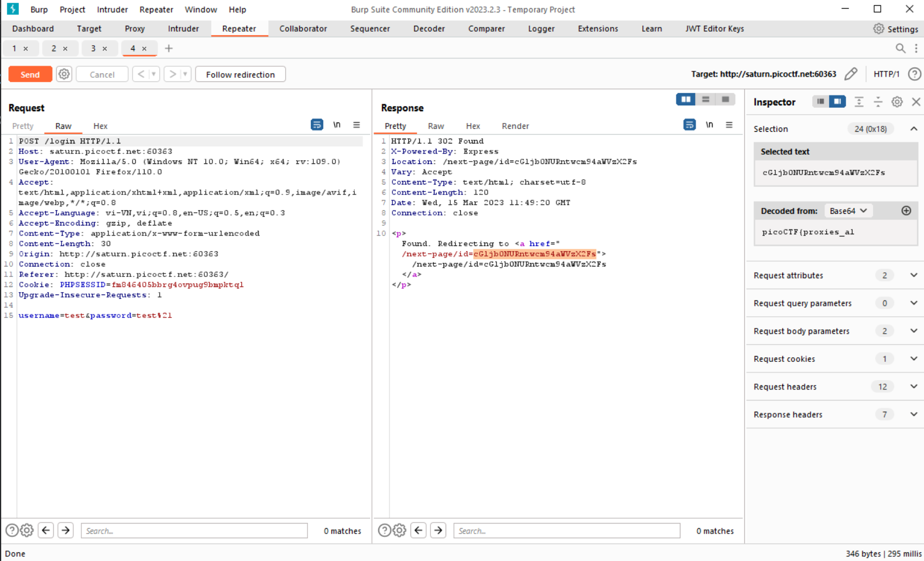
Task: Expand Request cookies section
Action: pos(913,358)
